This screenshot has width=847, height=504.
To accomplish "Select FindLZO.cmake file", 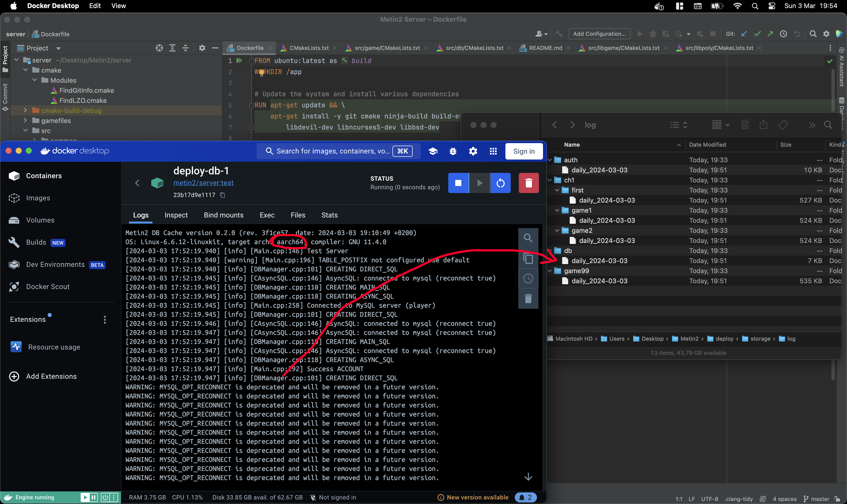I will click(x=83, y=101).
